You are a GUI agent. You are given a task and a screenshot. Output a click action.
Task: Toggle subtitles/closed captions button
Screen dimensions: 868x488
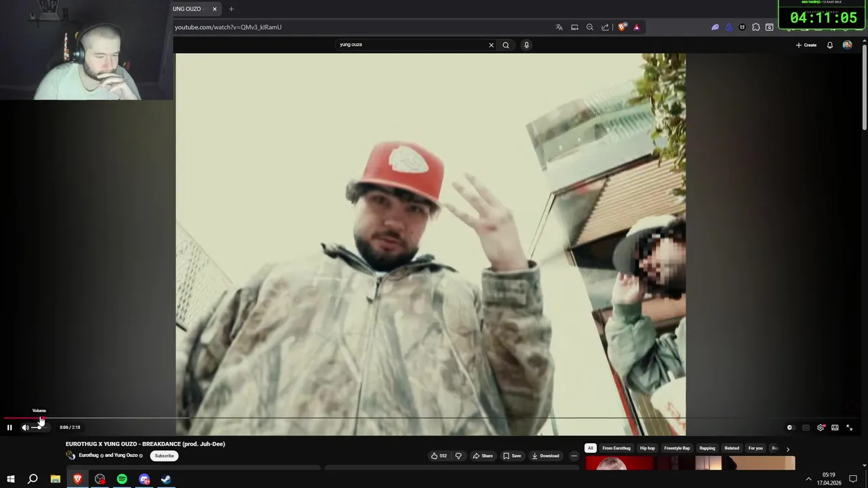point(806,428)
